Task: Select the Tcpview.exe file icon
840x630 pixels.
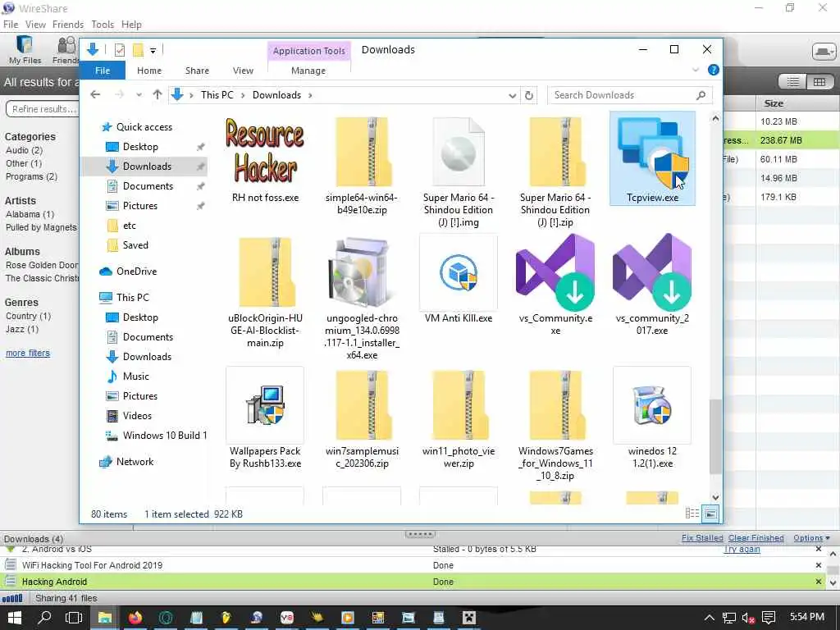Action: point(652,158)
